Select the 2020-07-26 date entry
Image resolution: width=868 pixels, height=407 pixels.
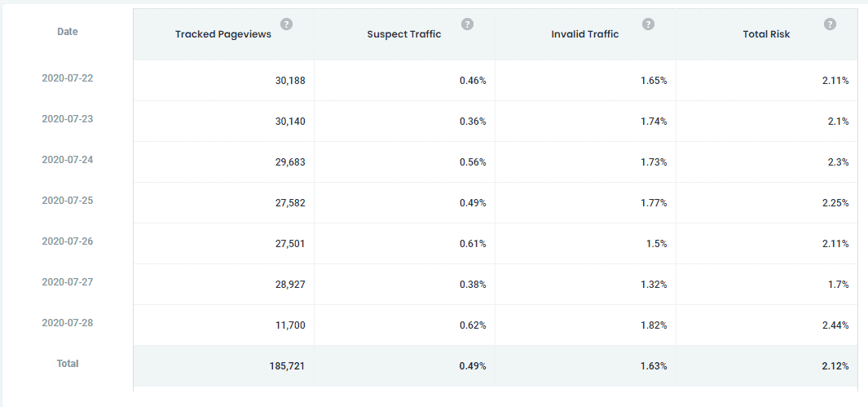[x=68, y=241]
